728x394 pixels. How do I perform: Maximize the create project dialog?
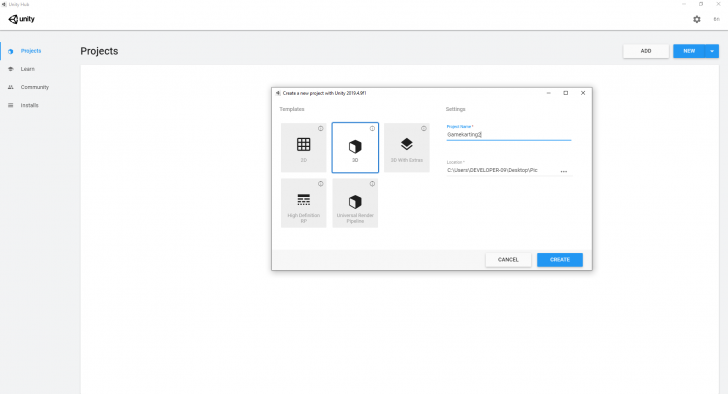pos(566,93)
